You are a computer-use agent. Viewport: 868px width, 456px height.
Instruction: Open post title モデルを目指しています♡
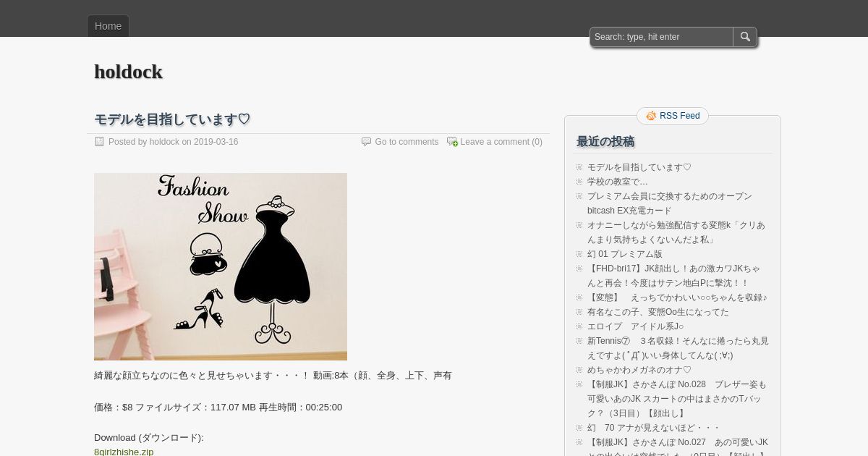pos(172,119)
